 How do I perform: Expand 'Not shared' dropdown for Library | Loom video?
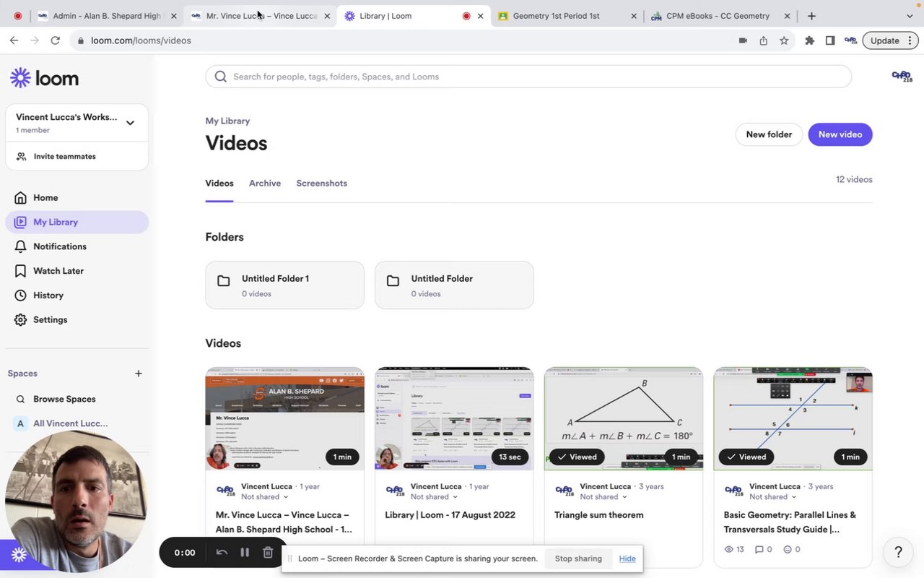434,497
